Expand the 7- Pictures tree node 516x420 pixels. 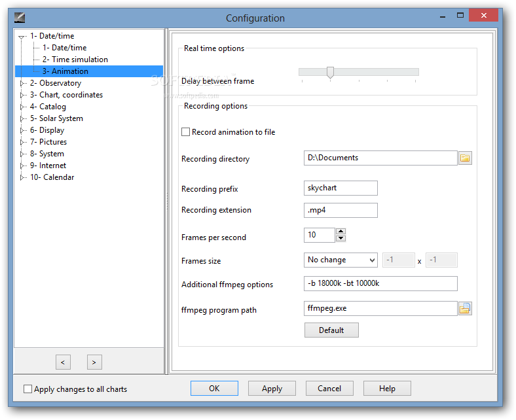(22, 142)
